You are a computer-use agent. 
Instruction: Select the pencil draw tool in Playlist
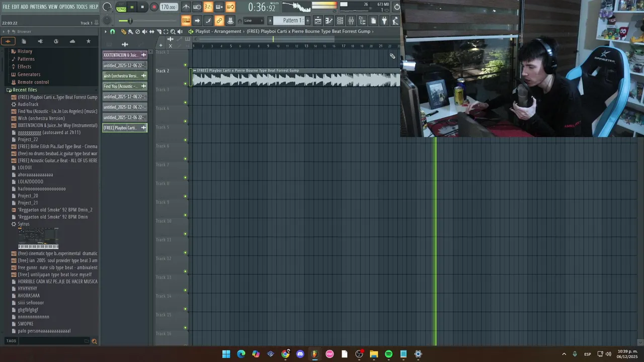pos(124,32)
